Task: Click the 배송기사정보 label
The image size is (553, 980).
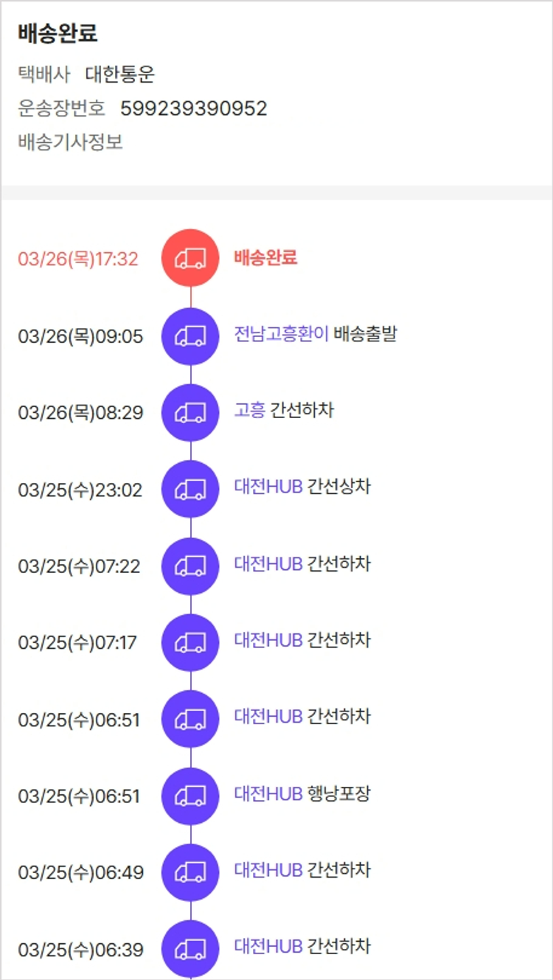Action: [x=70, y=142]
